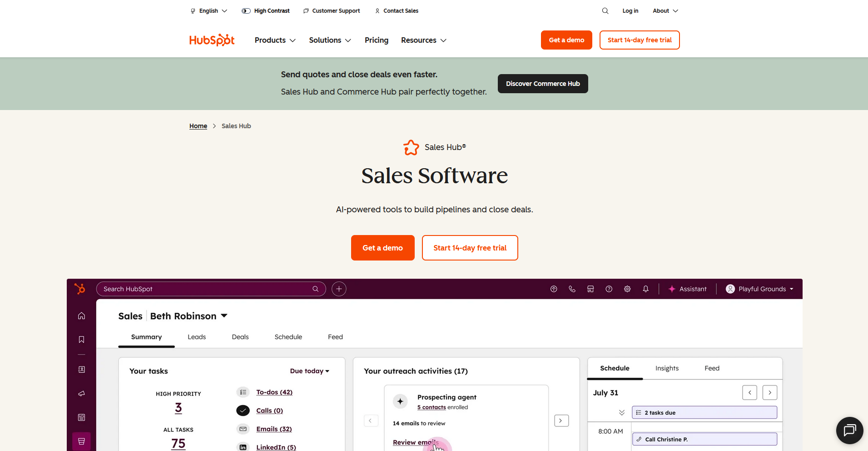Switch to the Summary tab

[x=146, y=337]
